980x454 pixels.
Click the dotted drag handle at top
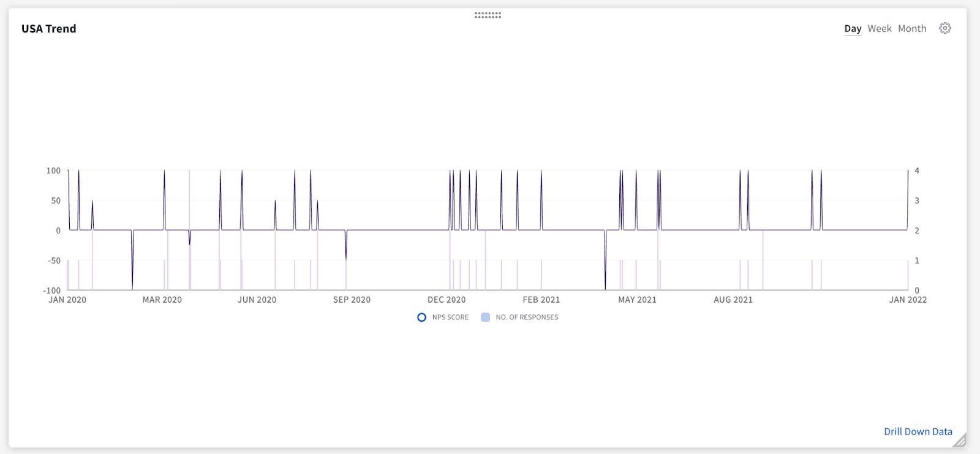[488, 15]
